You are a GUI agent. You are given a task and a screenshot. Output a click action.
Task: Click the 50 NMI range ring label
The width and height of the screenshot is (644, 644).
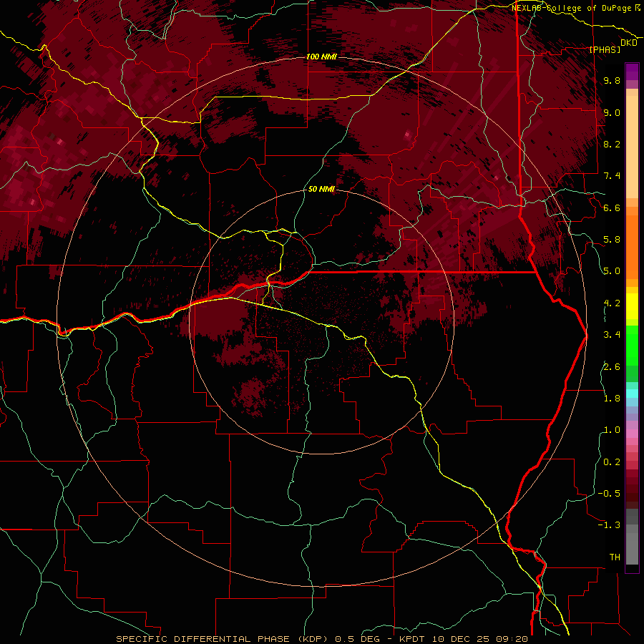pos(321,189)
